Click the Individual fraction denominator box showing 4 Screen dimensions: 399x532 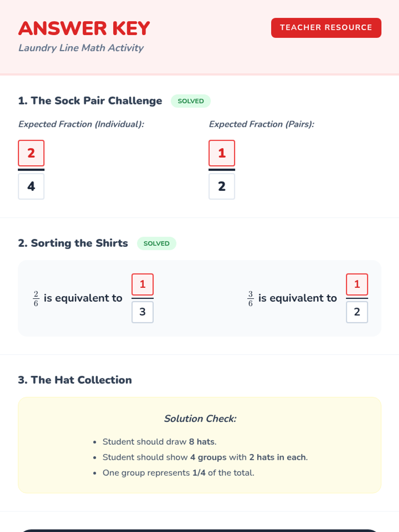pos(31,186)
